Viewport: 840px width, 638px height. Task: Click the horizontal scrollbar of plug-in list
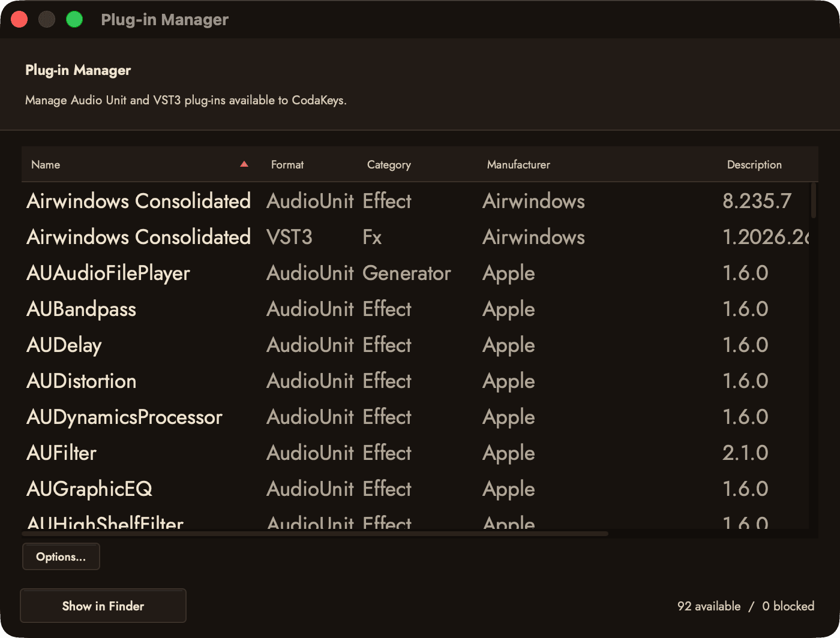[316, 533]
